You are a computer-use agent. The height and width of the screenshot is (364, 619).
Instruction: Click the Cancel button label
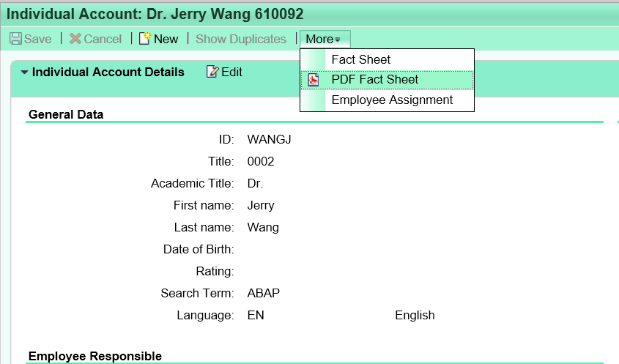pyautogui.click(x=103, y=39)
